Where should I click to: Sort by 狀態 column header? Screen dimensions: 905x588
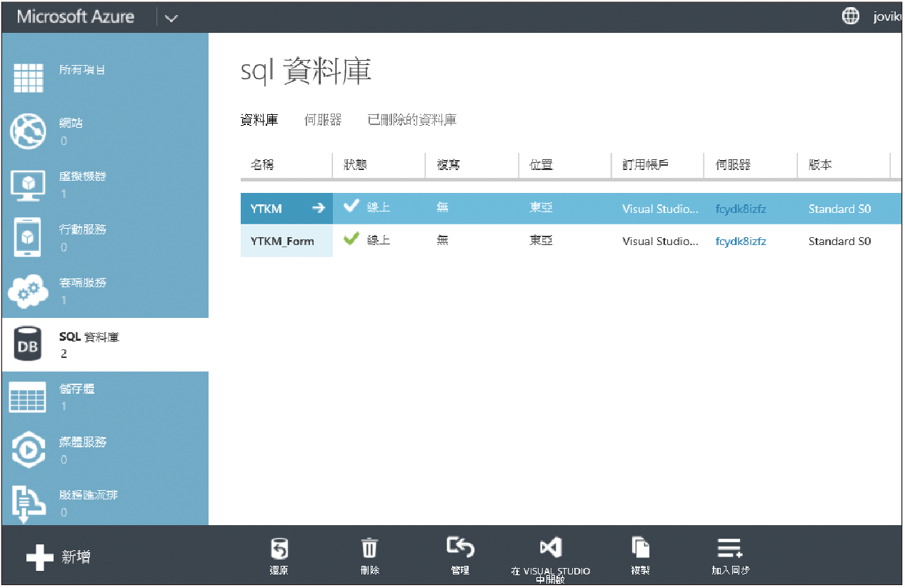355,165
